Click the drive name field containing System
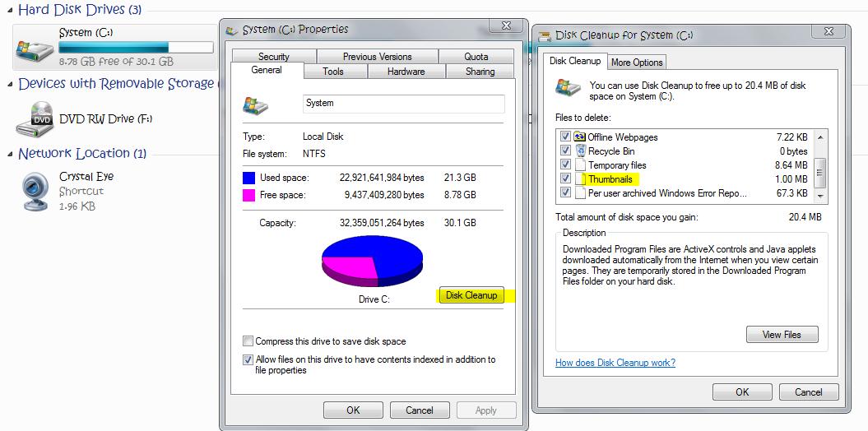 click(x=403, y=104)
